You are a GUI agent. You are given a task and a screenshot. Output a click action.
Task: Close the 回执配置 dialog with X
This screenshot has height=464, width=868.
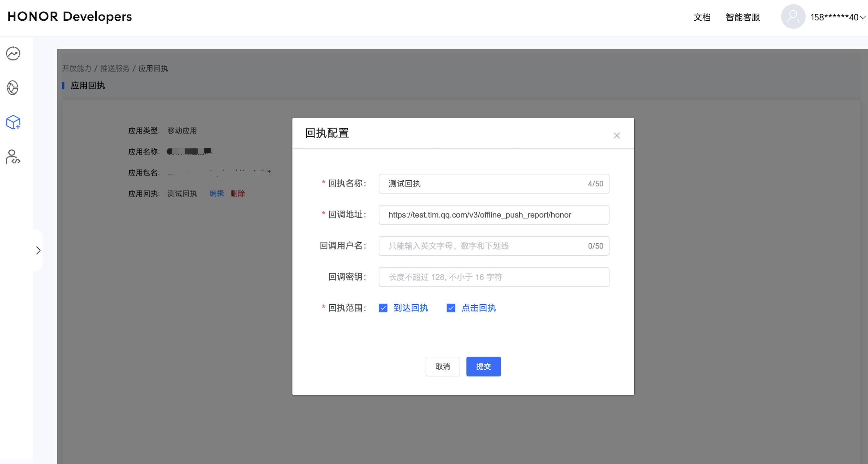click(x=617, y=135)
